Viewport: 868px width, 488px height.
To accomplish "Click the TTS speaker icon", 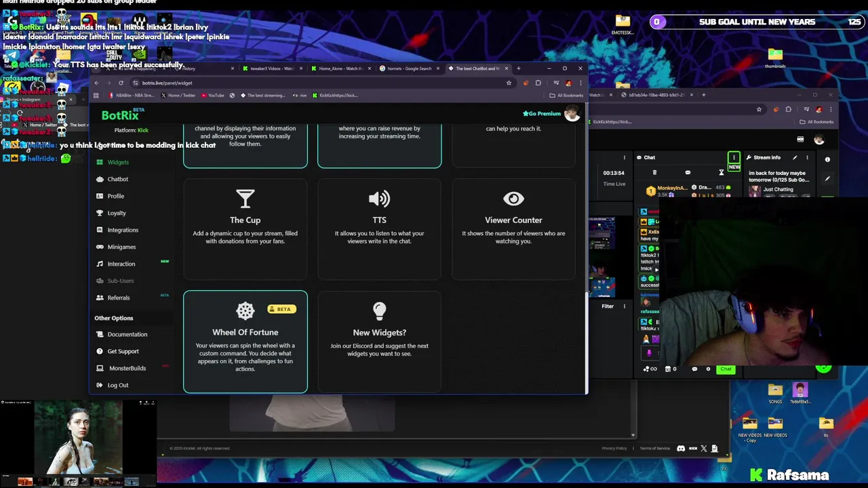I will [x=379, y=199].
